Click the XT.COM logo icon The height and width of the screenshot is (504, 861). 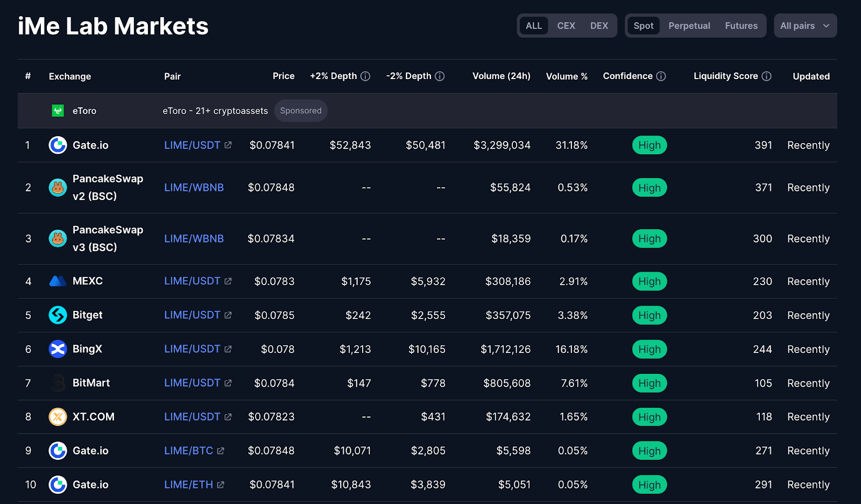coord(58,417)
